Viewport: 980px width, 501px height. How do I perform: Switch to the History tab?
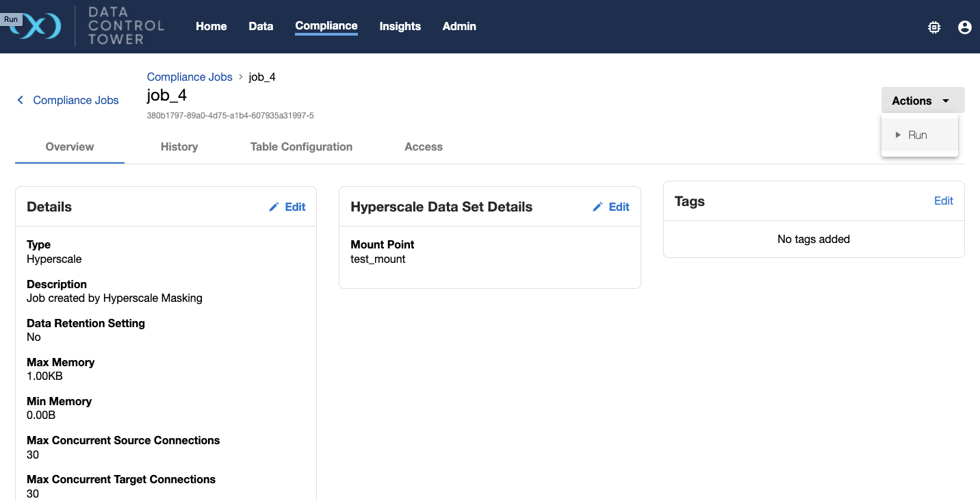(x=179, y=146)
